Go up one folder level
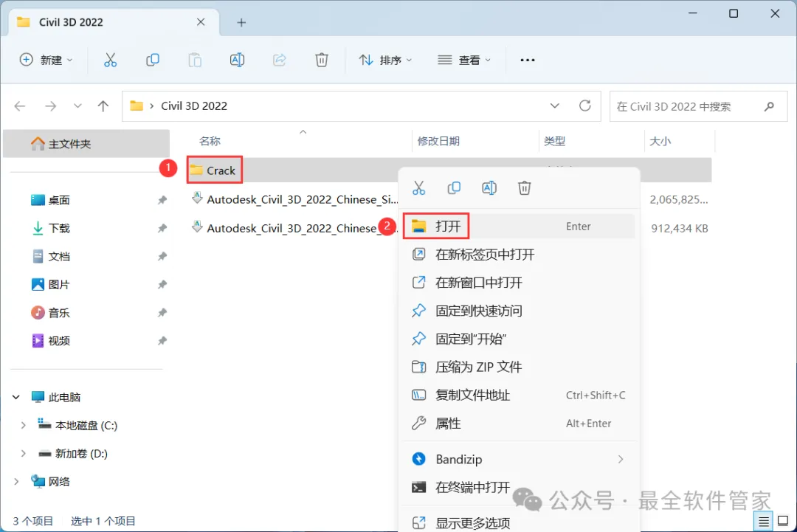Viewport: 797px width, 532px height. click(103, 106)
